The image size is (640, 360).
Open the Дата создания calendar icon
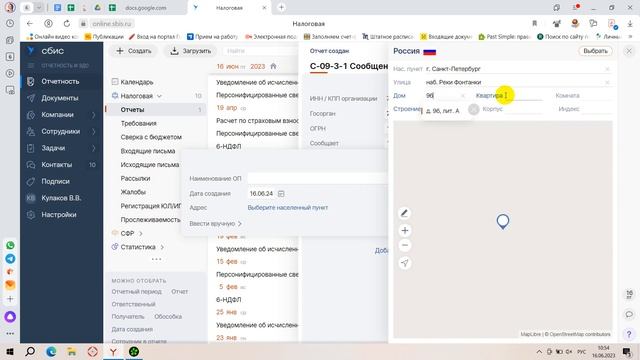[281, 194]
